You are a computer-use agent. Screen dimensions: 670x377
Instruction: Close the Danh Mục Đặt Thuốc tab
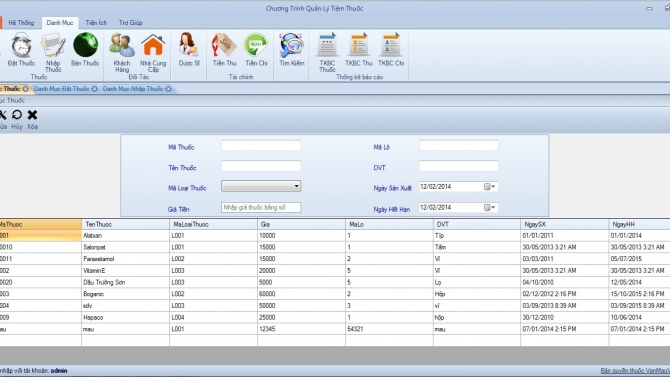(x=94, y=89)
